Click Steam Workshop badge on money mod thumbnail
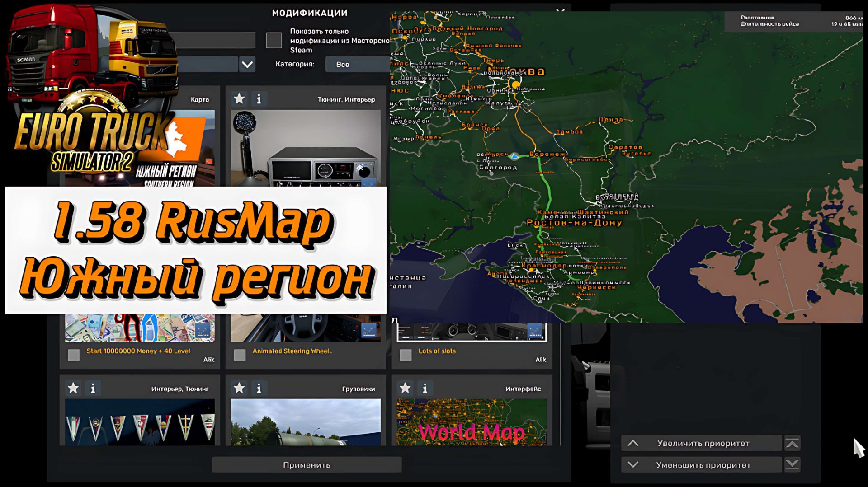Image resolution: width=868 pixels, height=487 pixels. point(203,331)
